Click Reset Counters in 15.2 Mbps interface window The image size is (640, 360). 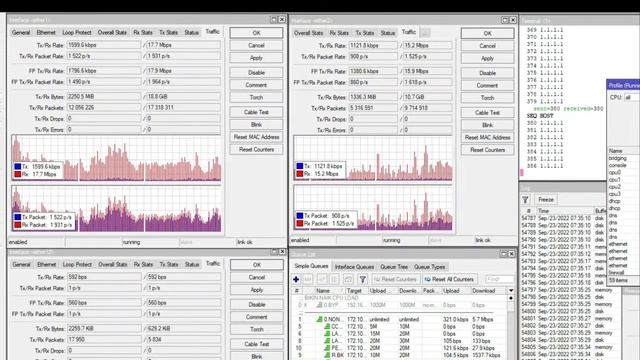[x=487, y=150]
